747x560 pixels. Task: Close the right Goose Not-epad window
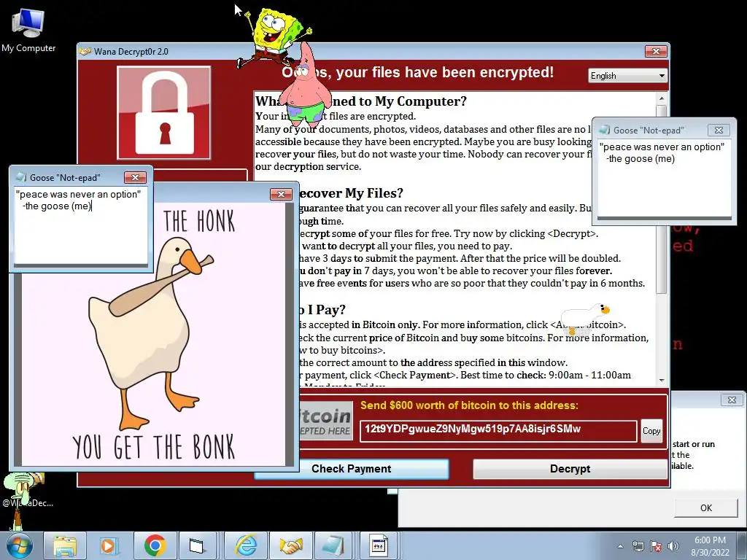pos(719,130)
